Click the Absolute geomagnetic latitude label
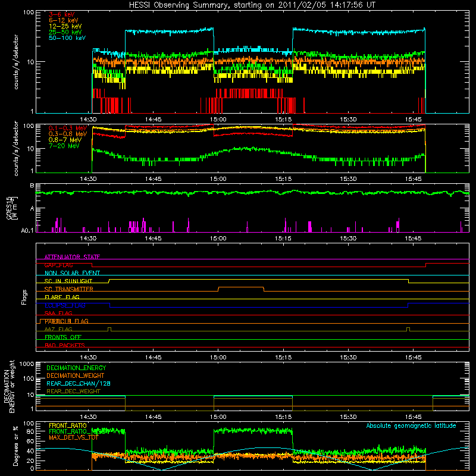476x476 pixels. tap(411, 425)
